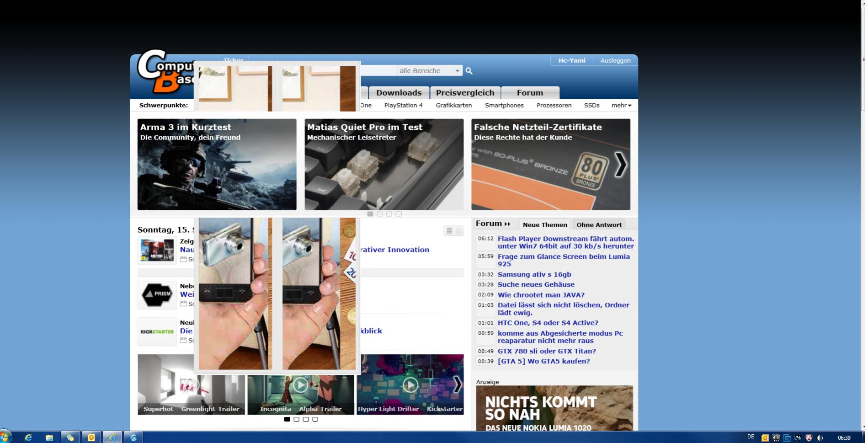Click the Outlook icon in system tray
Image resolution: width=868 pixels, height=443 pixels.
765,438
